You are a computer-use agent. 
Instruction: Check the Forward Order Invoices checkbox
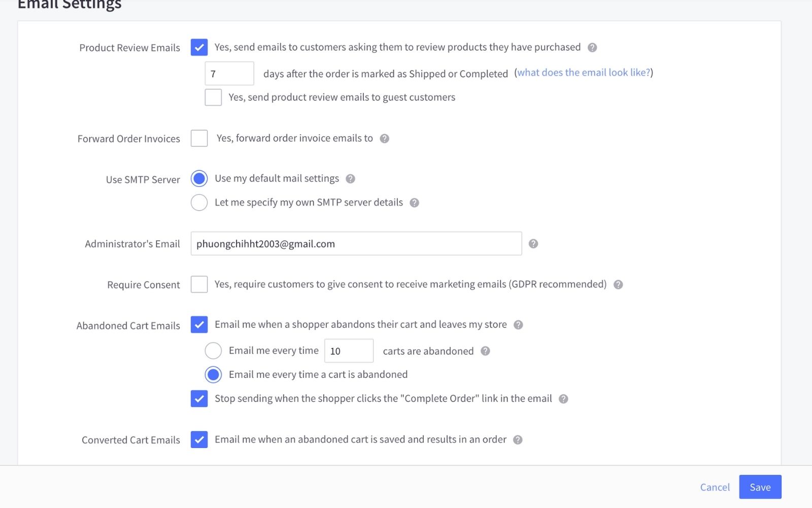(x=199, y=138)
